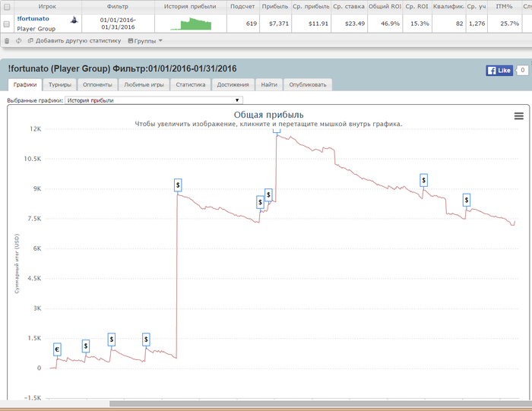Expand the Группы dropdown
This screenshot has height=411, width=532.
tap(145, 41)
